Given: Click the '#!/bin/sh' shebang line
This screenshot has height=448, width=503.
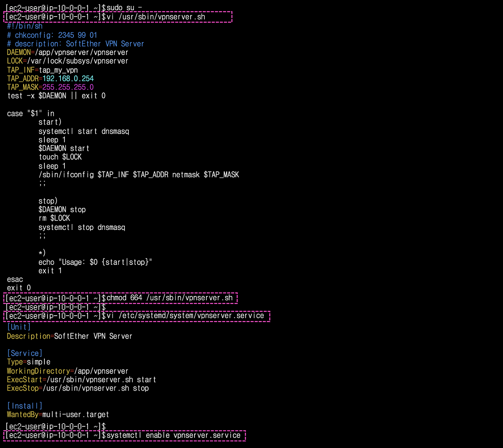Looking at the screenshot, I should pos(25,26).
